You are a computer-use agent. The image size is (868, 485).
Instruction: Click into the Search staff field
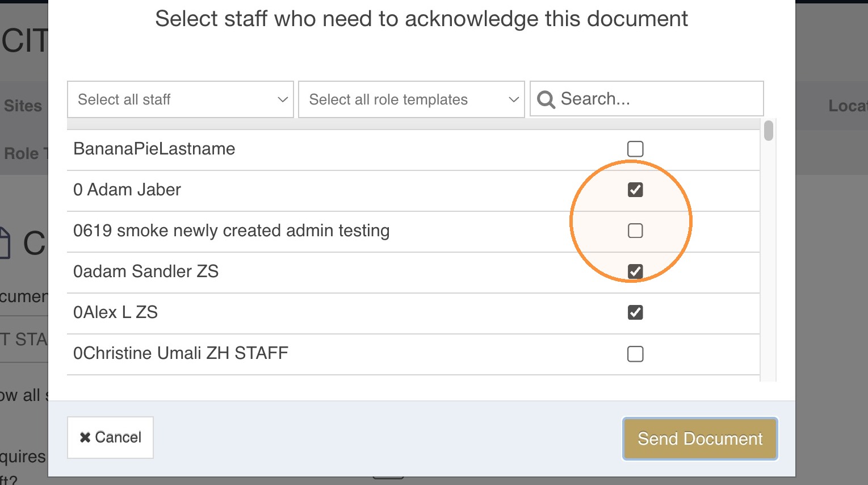point(647,99)
